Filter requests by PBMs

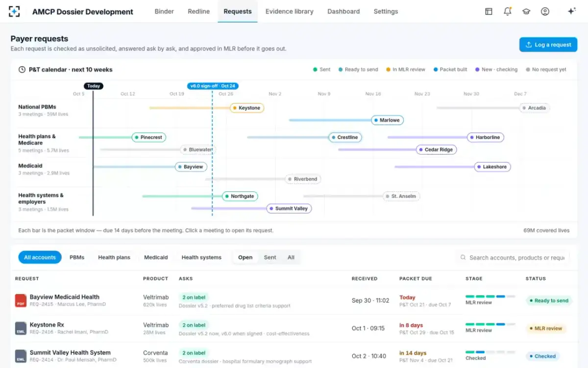coord(77,258)
